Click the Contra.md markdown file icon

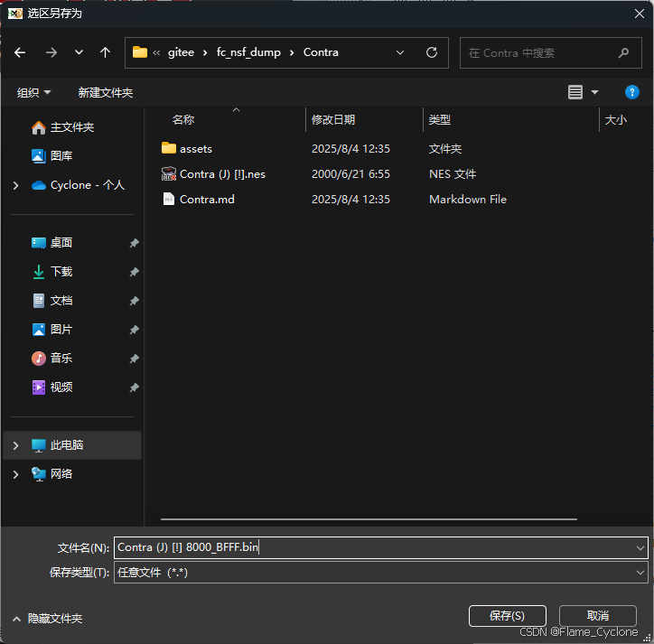tap(169, 199)
